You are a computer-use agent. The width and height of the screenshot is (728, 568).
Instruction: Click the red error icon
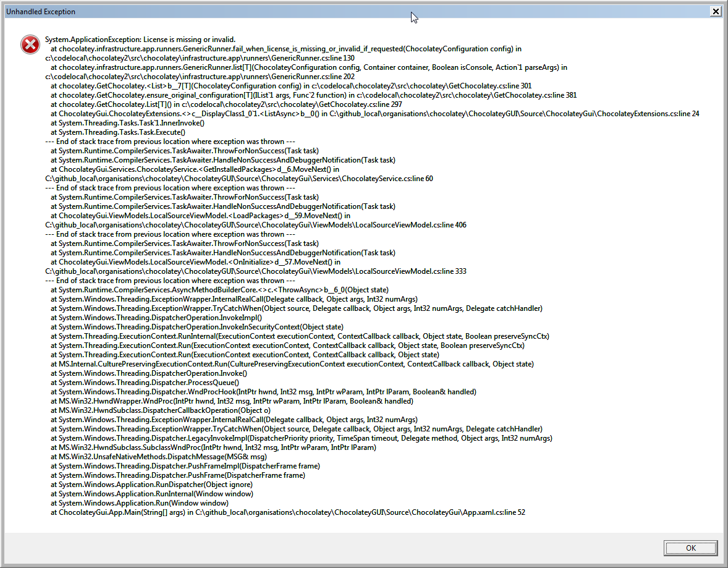[x=30, y=45]
